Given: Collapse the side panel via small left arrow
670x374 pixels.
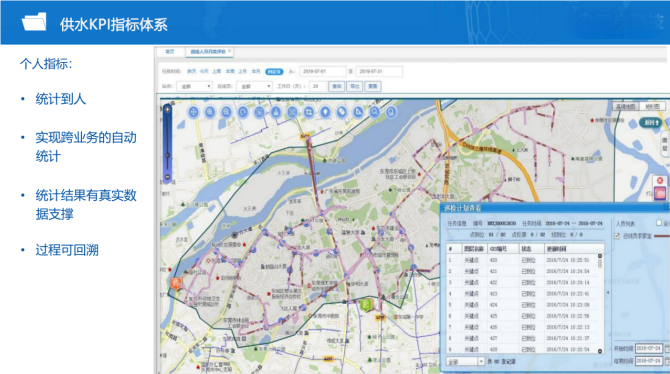Looking at the screenshot, I should (608, 293).
